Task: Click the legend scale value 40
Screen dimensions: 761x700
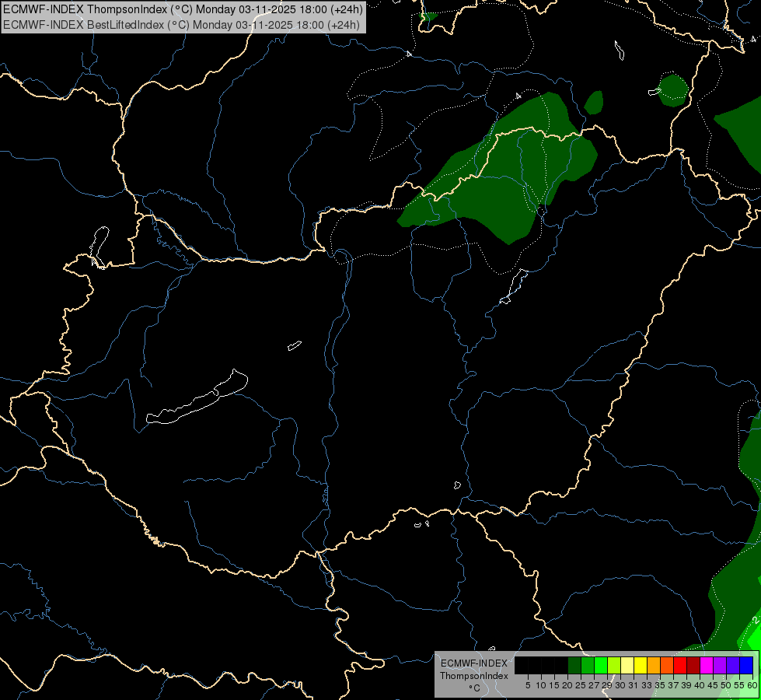Action: [700, 685]
